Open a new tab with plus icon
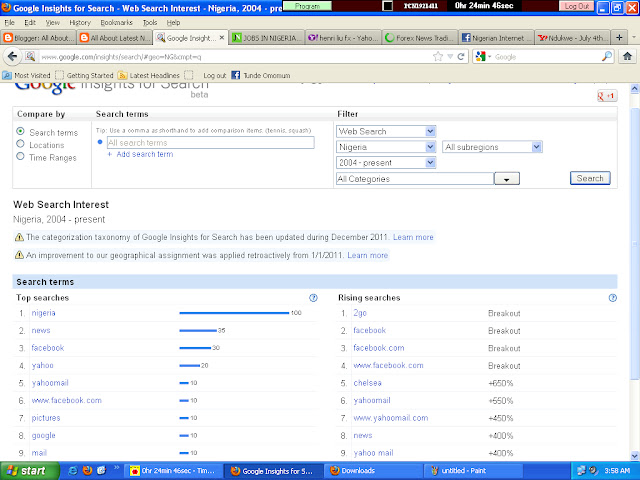Screen dimensions: 640x480 point(619,38)
